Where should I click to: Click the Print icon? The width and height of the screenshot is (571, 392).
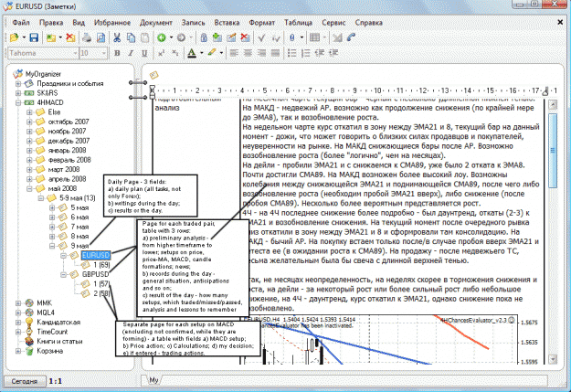click(87, 37)
